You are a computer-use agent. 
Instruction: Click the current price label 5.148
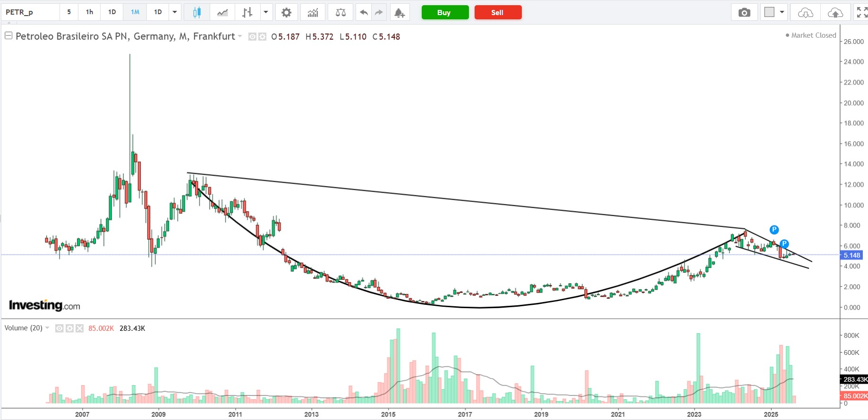coord(852,255)
